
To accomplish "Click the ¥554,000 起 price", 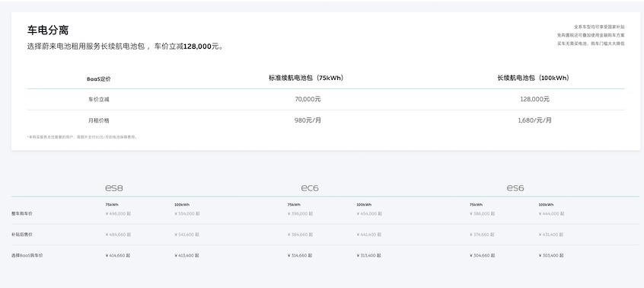I will coord(187,213).
